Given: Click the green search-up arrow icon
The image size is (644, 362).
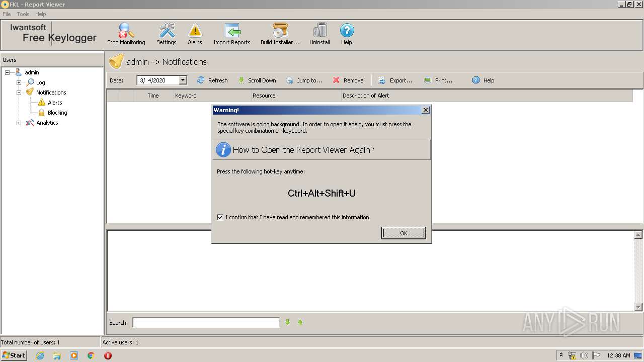Looking at the screenshot, I should click(300, 322).
